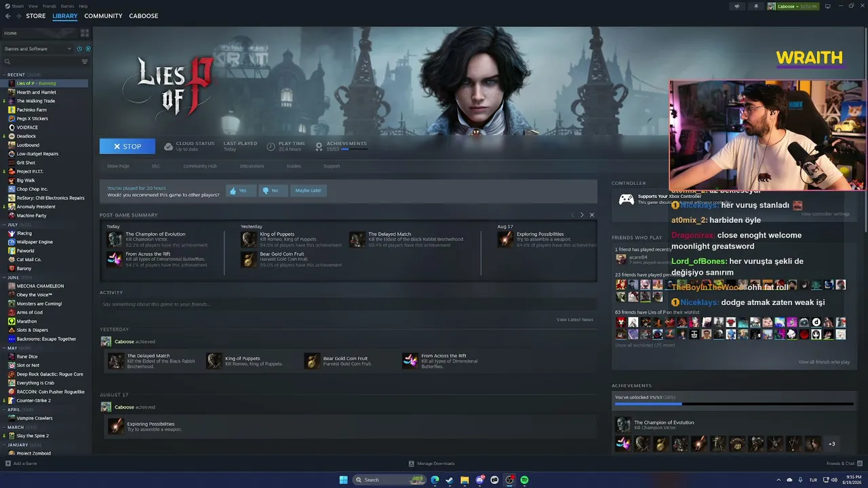Click View Latest News

(x=575, y=320)
